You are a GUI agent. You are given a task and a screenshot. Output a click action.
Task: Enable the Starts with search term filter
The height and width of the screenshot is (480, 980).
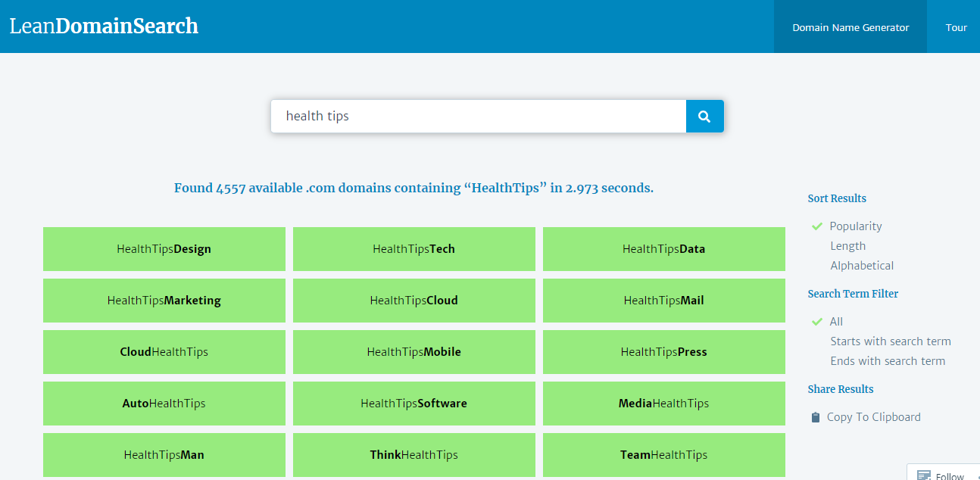[891, 341]
